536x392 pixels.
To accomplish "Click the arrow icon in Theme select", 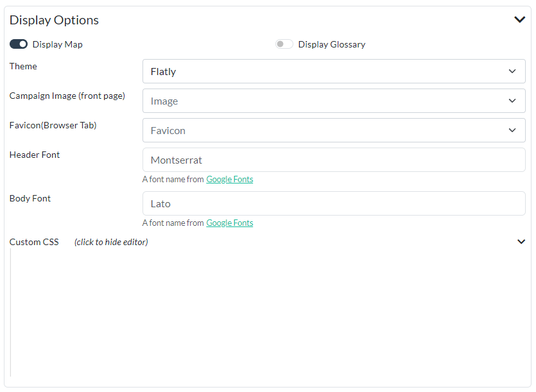I will click(x=512, y=71).
